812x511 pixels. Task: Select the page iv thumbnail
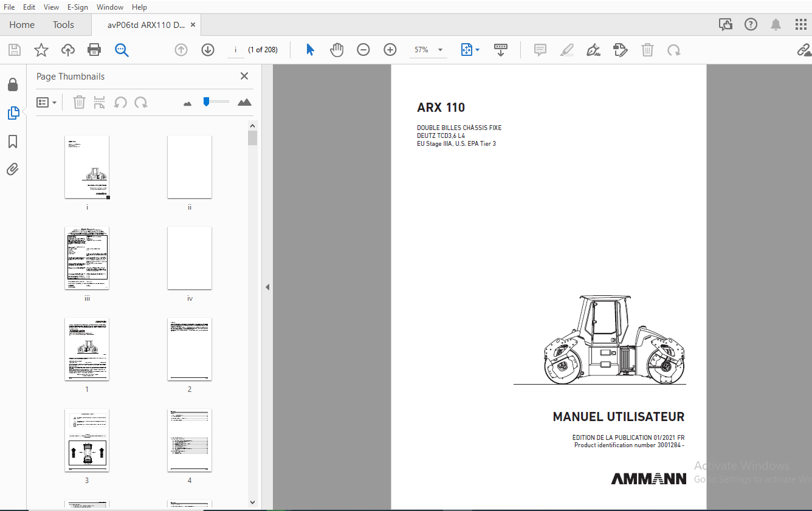coord(190,258)
